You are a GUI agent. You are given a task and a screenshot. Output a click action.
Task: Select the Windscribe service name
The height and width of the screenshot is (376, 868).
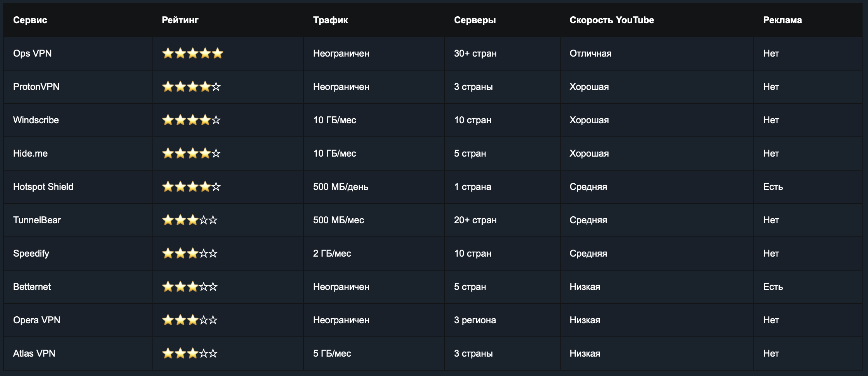point(36,120)
